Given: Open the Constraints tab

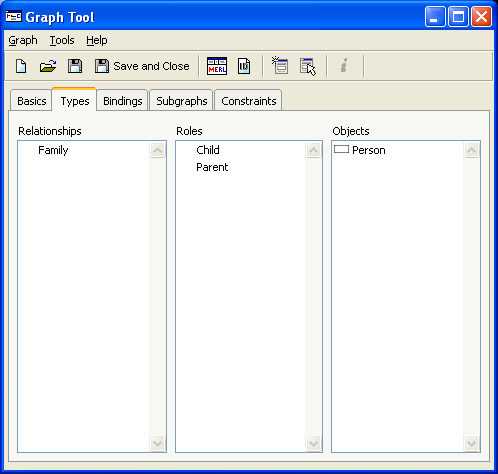Looking at the screenshot, I should click(249, 101).
